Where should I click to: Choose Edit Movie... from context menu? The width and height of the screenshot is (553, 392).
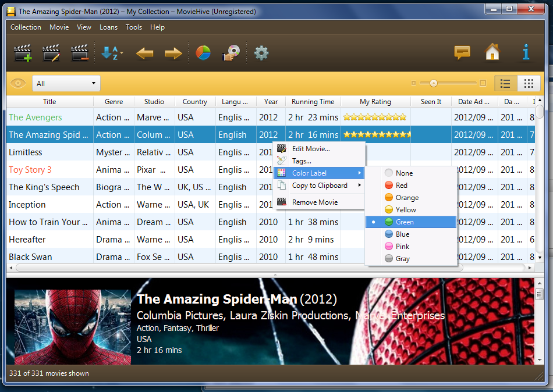[319, 149]
